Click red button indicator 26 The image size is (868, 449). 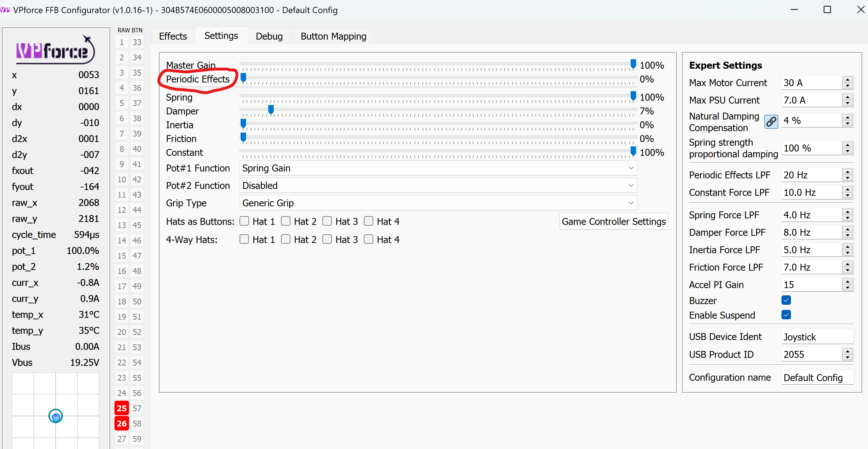[x=122, y=424]
